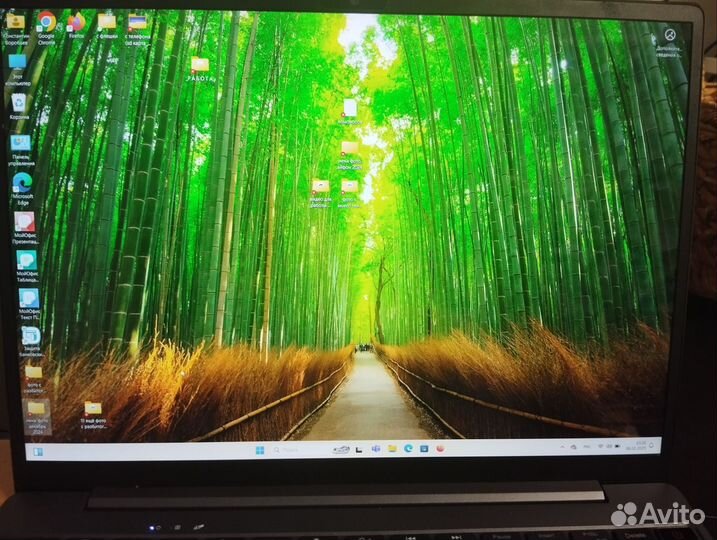The image size is (717, 540).
Task: Open МойОфис Презентация shortcut
Action: 25,227
